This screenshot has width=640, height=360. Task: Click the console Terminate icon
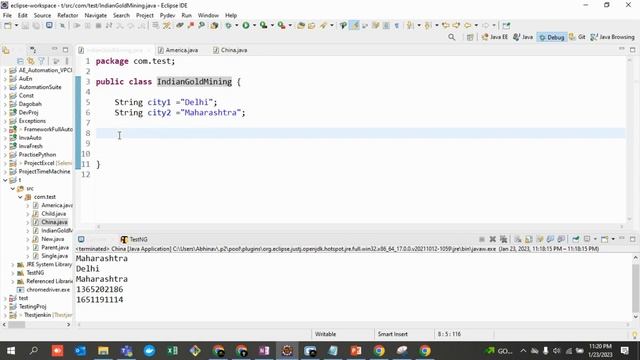point(482,239)
